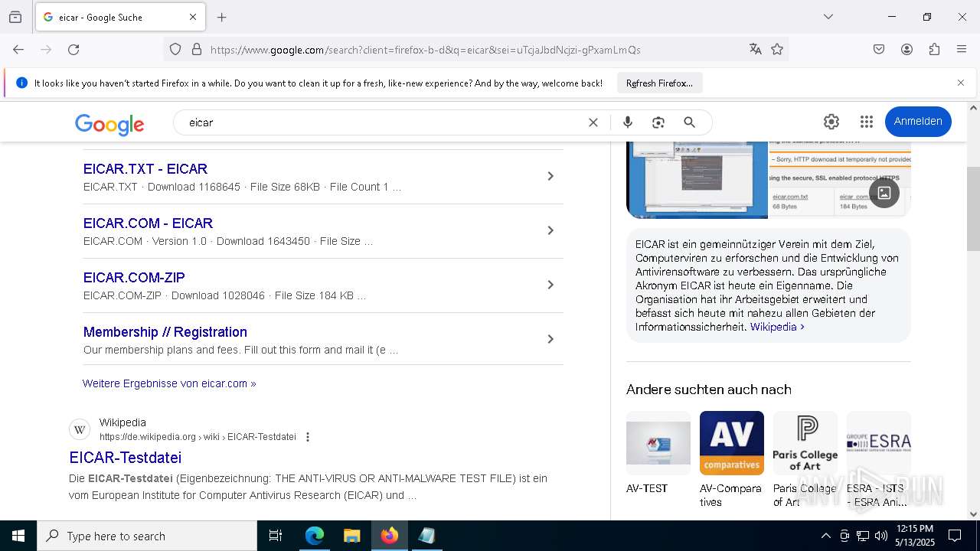
Task: Expand the EICAR.COM-ZIP result chevron
Action: pos(550,285)
